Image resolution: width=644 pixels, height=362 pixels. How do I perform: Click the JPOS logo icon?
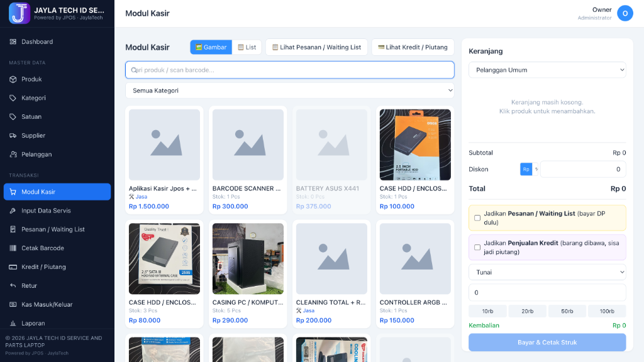point(19,13)
